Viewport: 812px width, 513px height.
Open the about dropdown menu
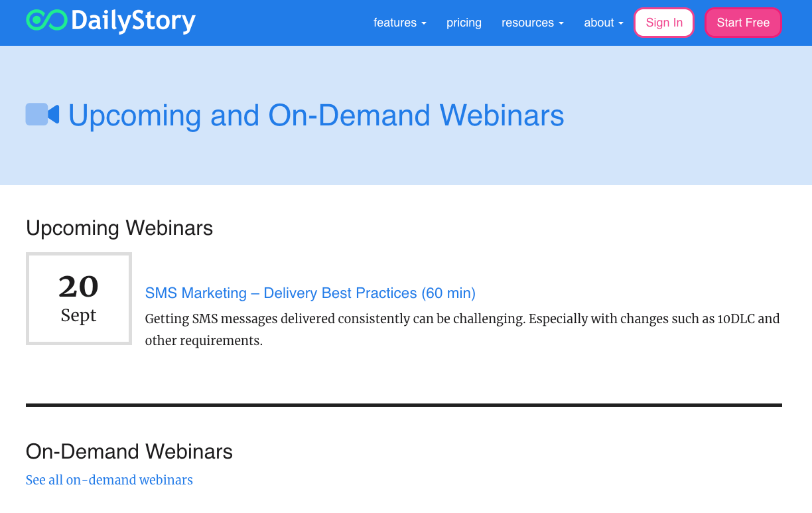[x=604, y=23]
